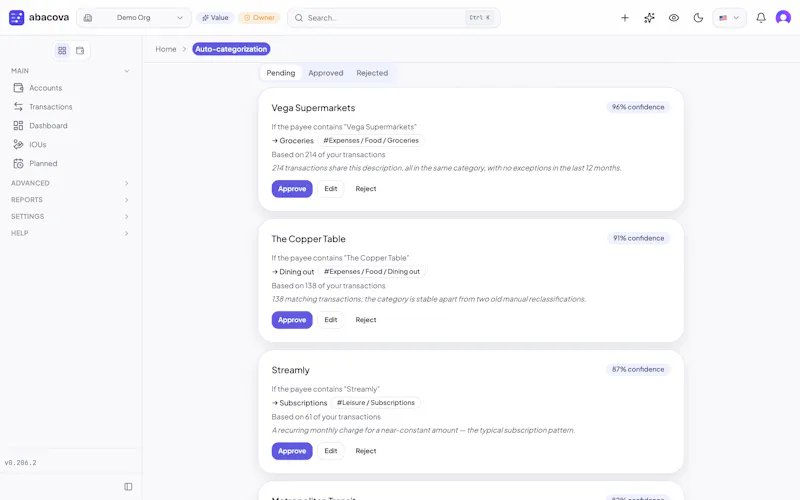Edit The Copper Table rule

(331, 320)
